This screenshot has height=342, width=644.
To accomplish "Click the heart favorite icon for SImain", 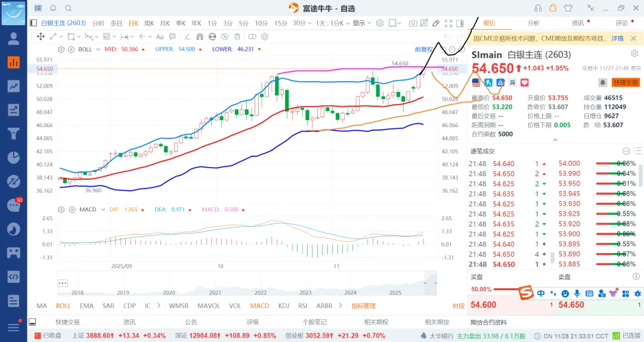I will tap(525, 82).
